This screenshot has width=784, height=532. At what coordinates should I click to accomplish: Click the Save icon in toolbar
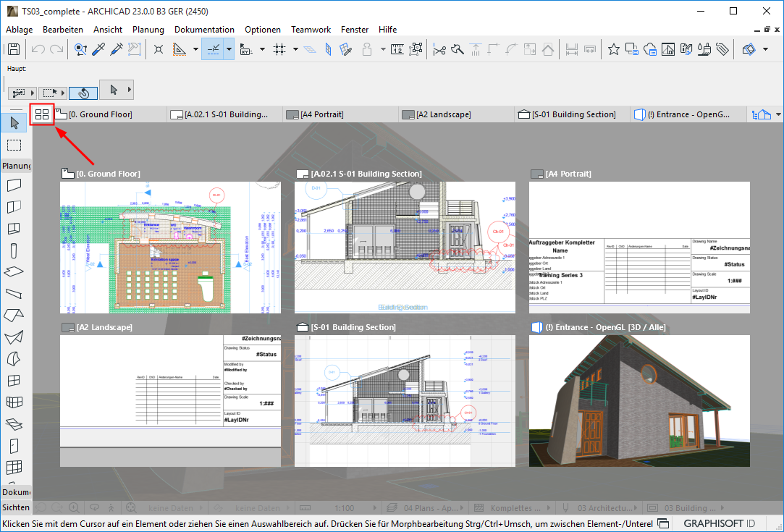pyautogui.click(x=13, y=49)
